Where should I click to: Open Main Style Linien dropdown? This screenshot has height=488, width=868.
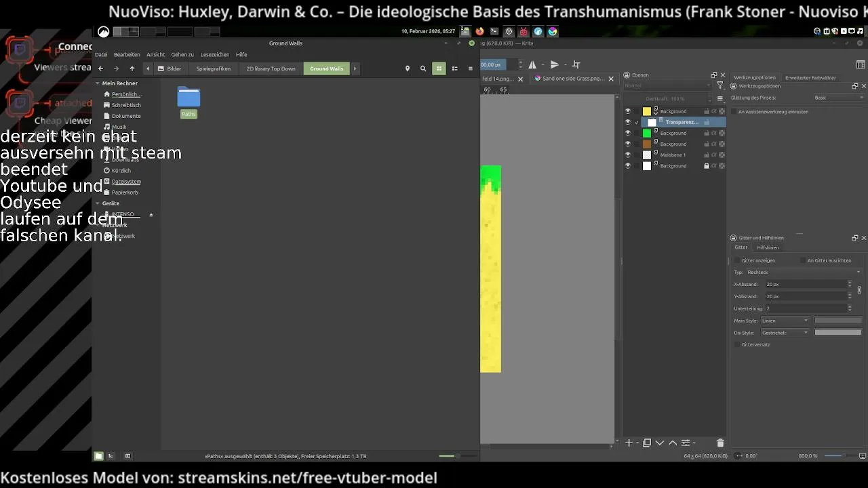coord(785,321)
